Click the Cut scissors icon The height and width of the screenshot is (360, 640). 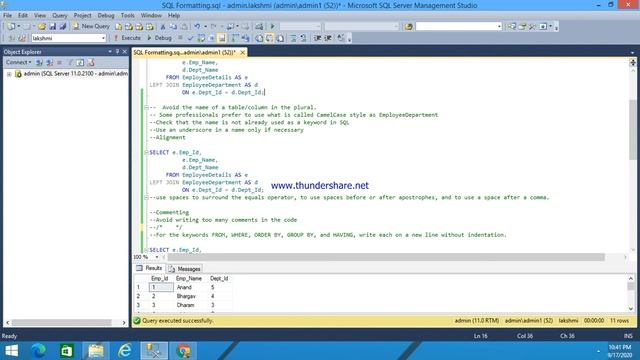click(162, 27)
